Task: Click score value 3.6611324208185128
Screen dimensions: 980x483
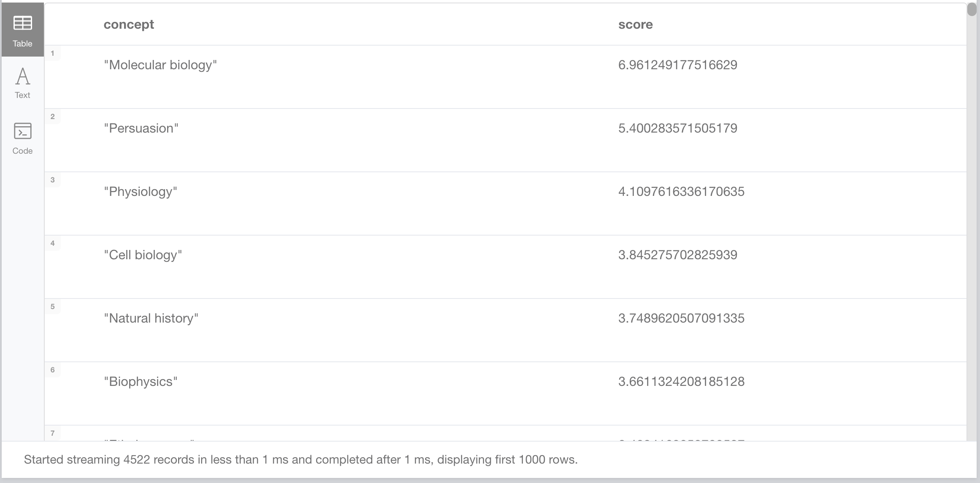Action: pos(681,382)
